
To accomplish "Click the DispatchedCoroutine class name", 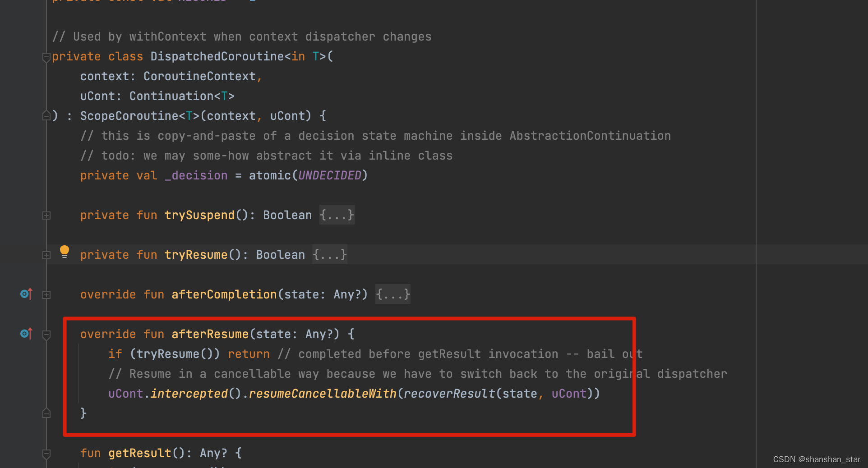I will pyautogui.click(x=217, y=56).
